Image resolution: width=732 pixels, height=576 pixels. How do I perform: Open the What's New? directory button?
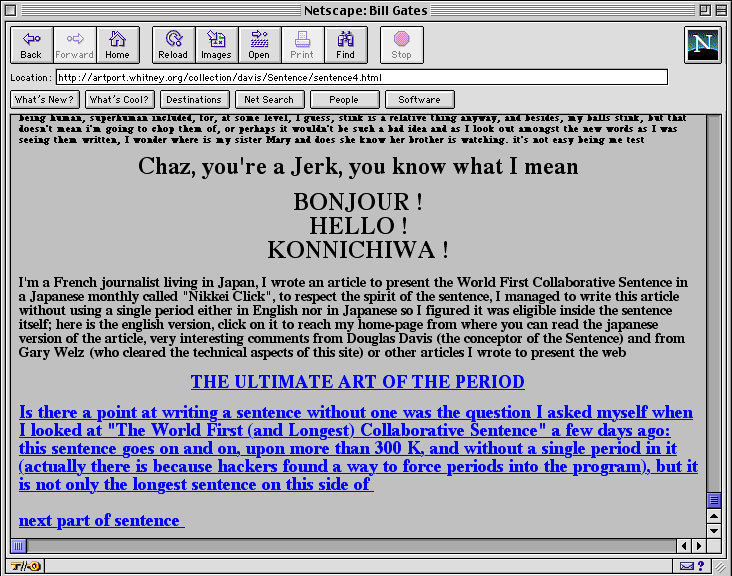coord(45,99)
